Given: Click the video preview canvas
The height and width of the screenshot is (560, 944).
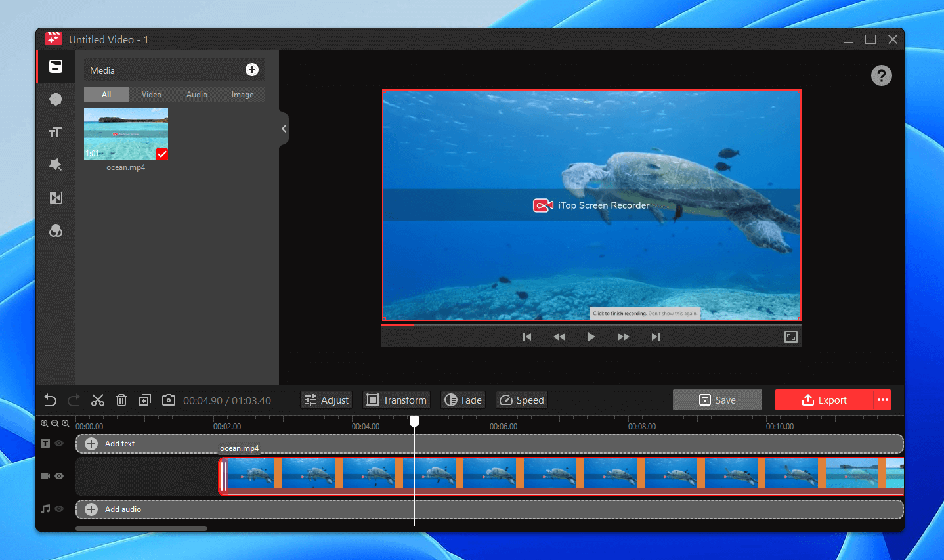Looking at the screenshot, I should pos(591,205).
